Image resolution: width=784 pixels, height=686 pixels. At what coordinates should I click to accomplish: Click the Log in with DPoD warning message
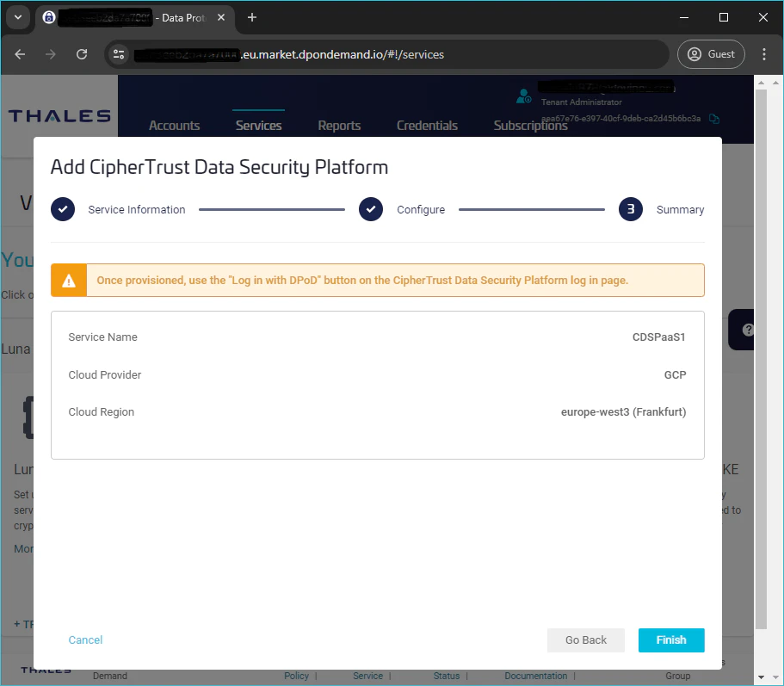[362, 281]
